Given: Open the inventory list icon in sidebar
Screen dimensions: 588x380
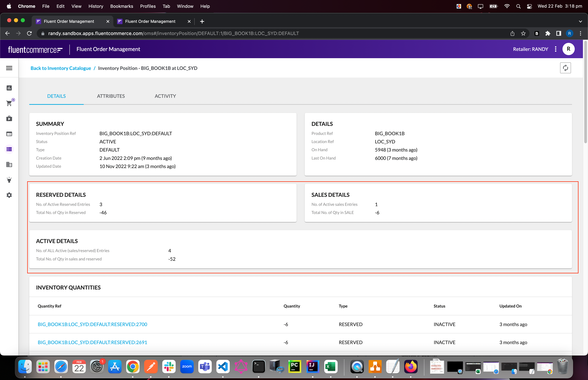Looking at the screenshot, I should coord(9,149).
